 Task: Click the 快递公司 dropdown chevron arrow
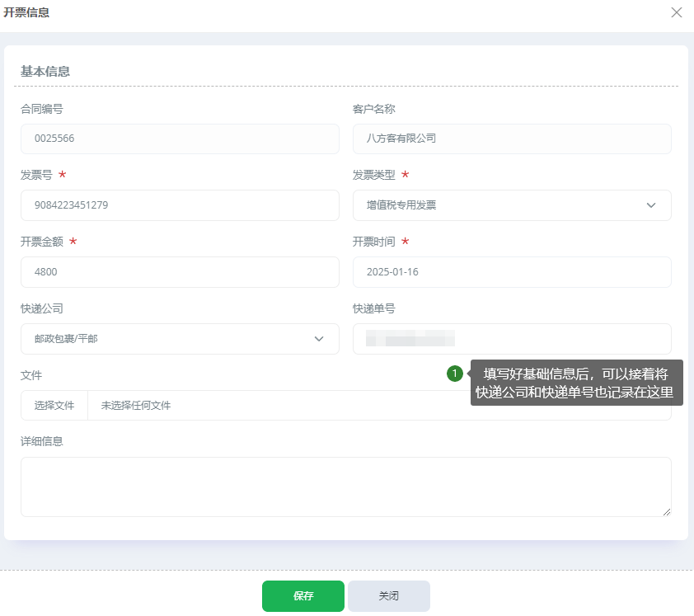click(x=319, y=339)
